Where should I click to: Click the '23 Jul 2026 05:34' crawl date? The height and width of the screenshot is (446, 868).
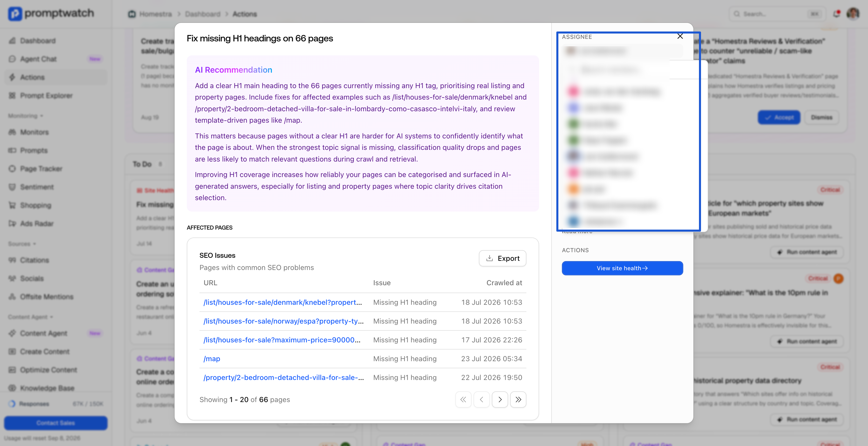pyautogui.click(x=492, y=359)
